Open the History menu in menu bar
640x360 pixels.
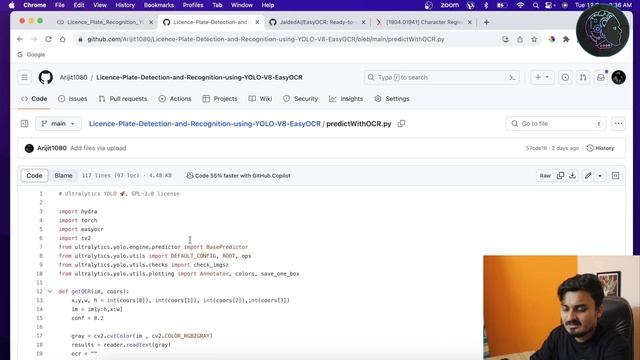click(x=125, y=5)
